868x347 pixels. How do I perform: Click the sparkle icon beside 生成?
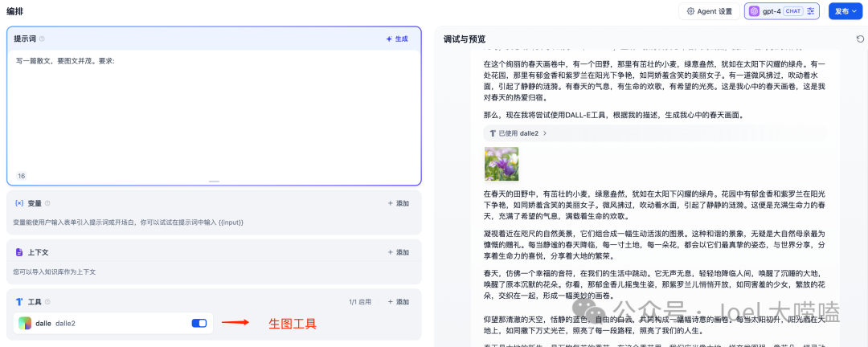(389, 39)
